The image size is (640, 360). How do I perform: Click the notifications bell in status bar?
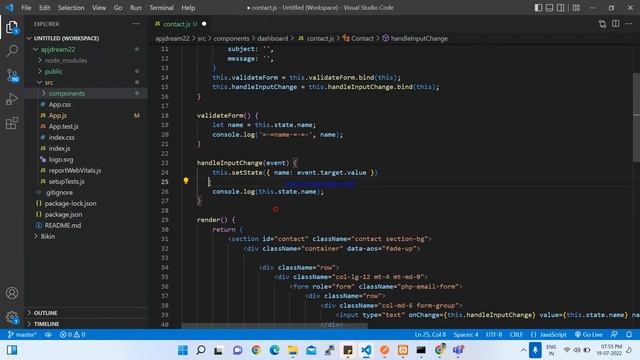click(x=629, y=334)
